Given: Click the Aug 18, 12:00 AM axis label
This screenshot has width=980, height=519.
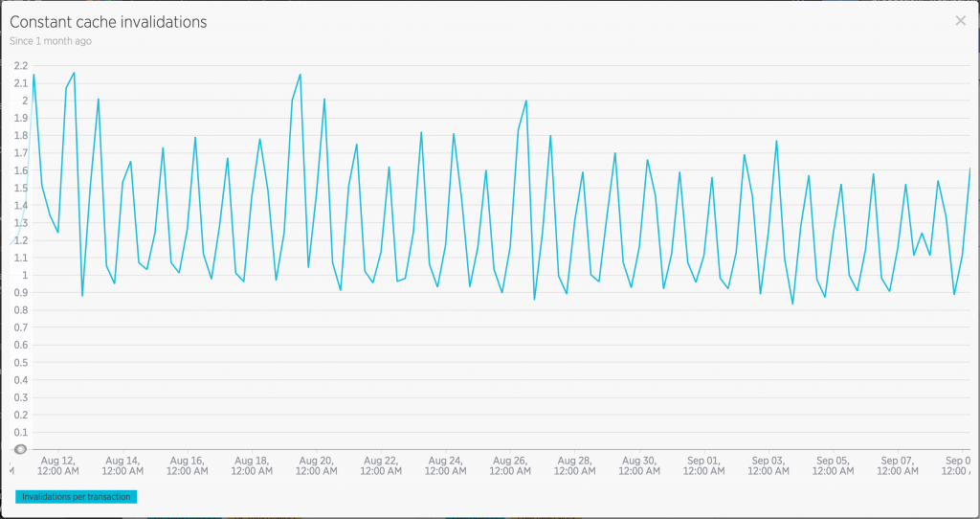Looking at the screenshot, I should click(x=252, y=465).
